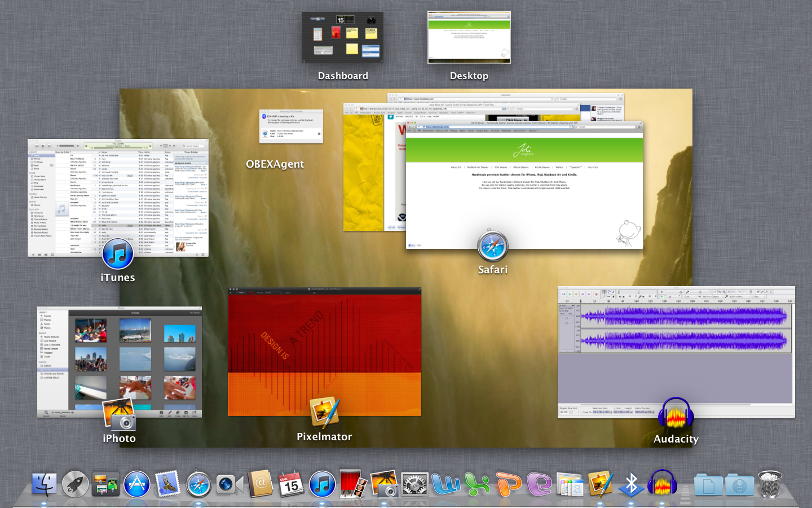Open the Trash in the Dock
This screenshot has width=812, height=508.
770,484
